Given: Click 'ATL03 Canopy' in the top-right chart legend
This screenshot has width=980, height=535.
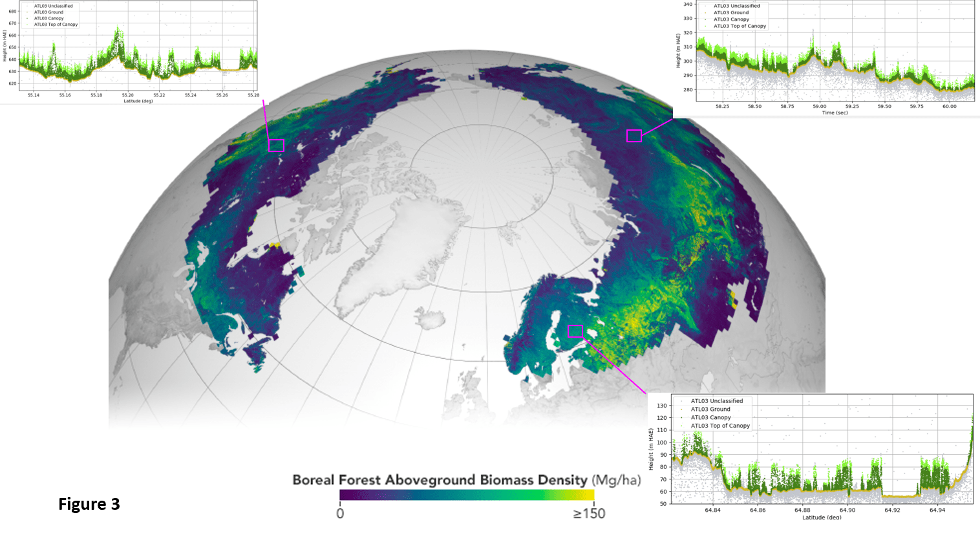Looking at the screenshot, I should 732,19.
